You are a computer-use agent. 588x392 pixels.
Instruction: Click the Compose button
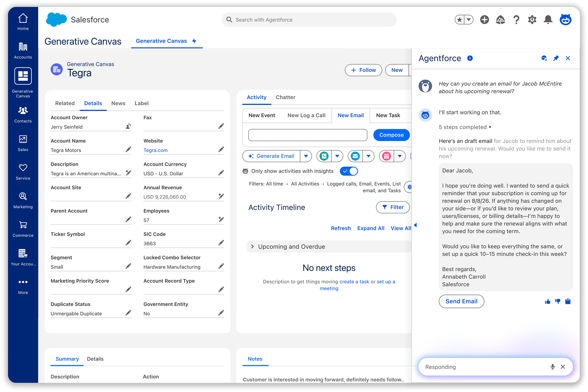tap(391, 135)
